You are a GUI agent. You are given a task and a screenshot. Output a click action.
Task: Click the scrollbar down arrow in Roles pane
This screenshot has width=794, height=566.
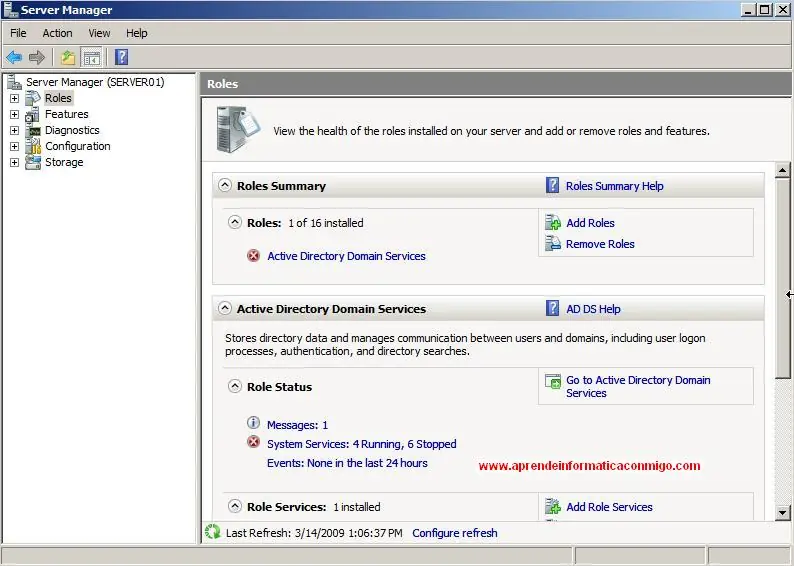[782, 513]
